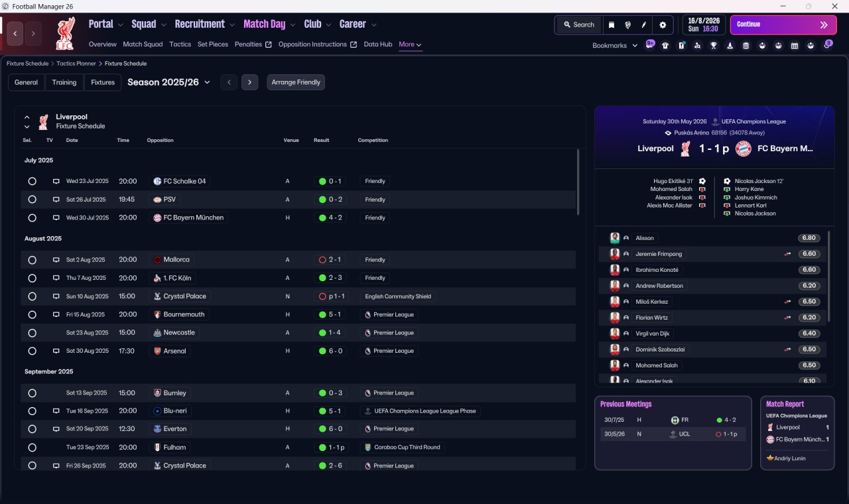Image resolution: width=849 pixels, height=504 pixels.
Task: Click the Newcastle club badge icon
Action: click(157, 333)
